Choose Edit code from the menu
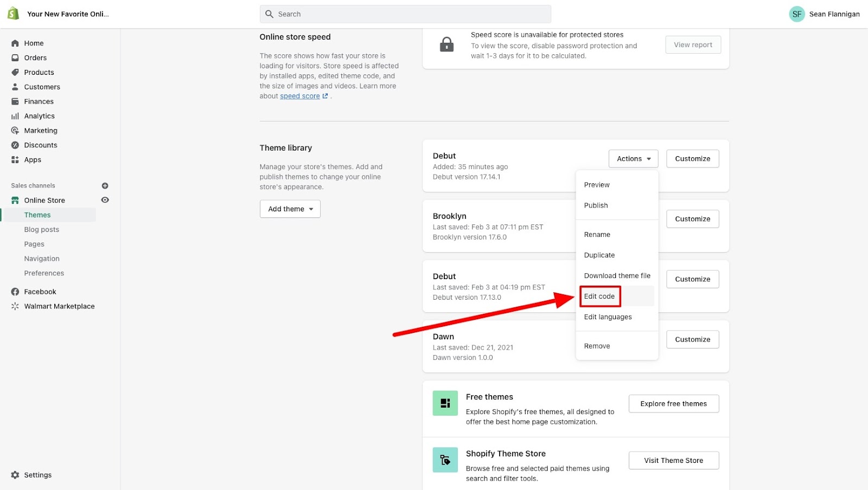 click(599, 296)
